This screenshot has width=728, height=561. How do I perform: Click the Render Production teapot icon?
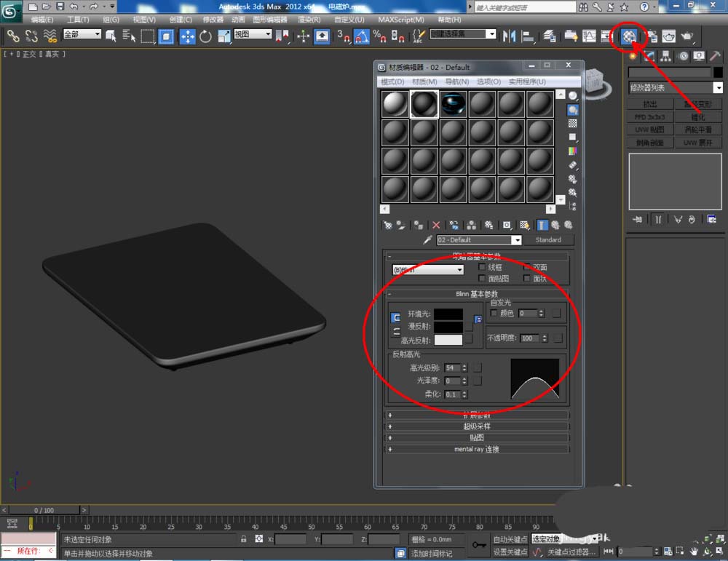pos(687,36)
